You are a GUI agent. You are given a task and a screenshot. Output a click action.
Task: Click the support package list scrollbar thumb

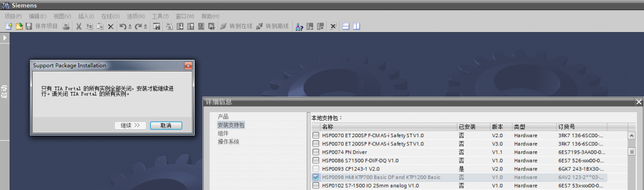[x=632, y=151]
